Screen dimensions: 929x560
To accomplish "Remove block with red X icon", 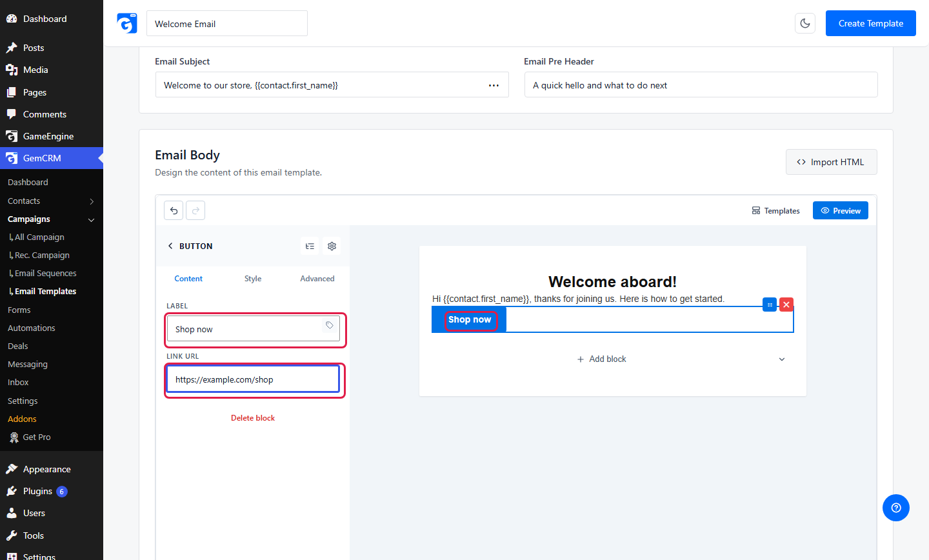I will point(786,305).
